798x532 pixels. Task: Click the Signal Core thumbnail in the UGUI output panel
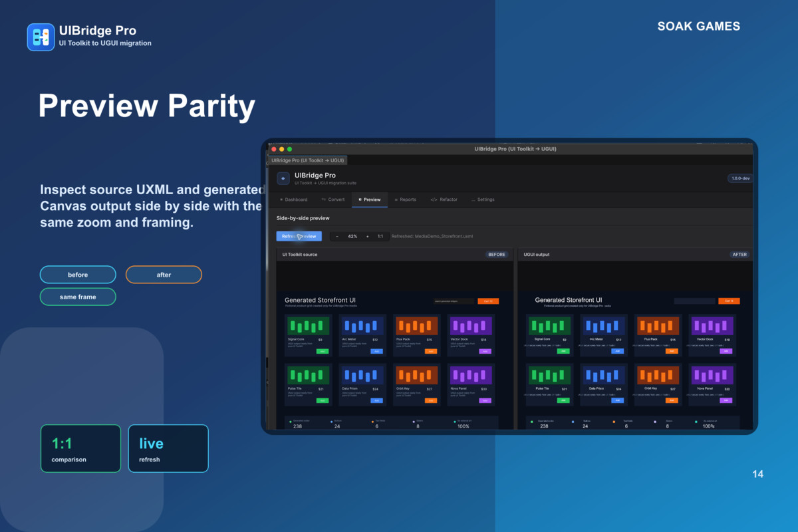point(549,326)
